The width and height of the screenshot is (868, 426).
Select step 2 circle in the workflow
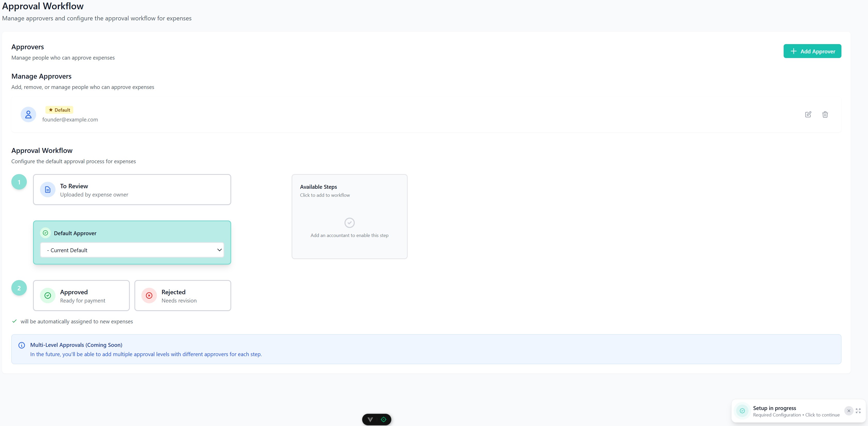(19, 288)
